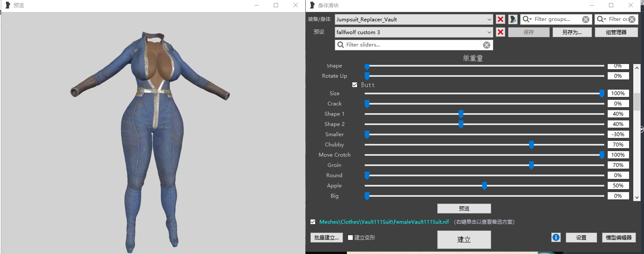This screenshot has height=254, width=644.
Task: Click the Round slider handle
Action: tap(367, 175)
